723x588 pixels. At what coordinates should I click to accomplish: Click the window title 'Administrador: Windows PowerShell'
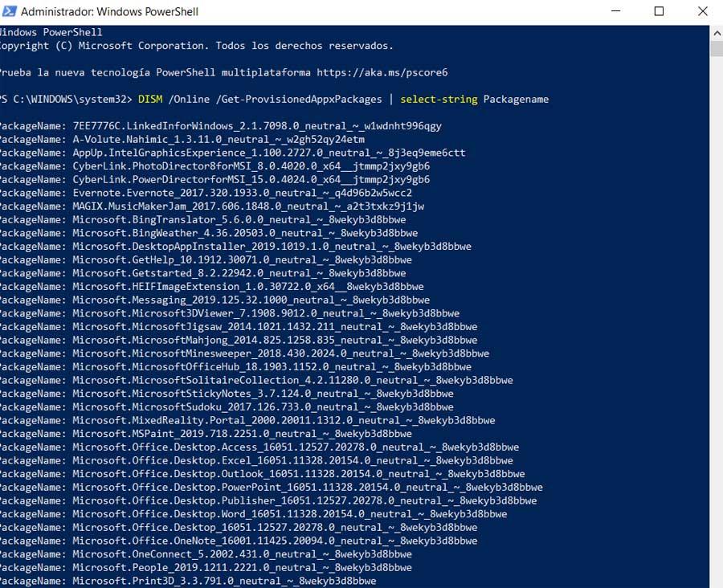[x=110, y=11]
